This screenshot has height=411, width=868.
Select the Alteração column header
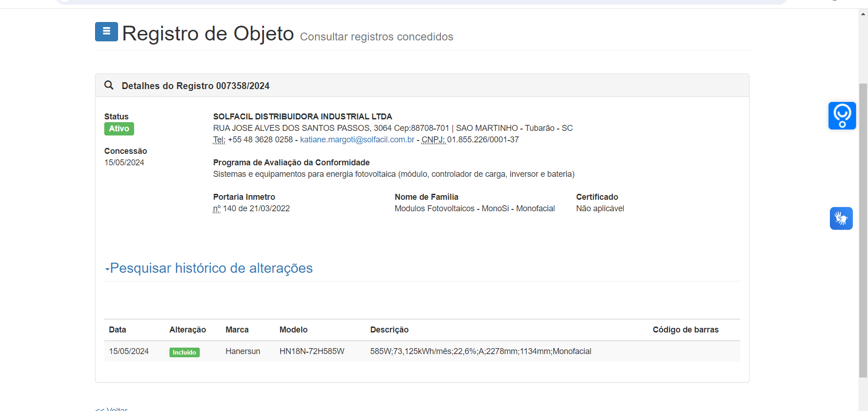[187, 330]
